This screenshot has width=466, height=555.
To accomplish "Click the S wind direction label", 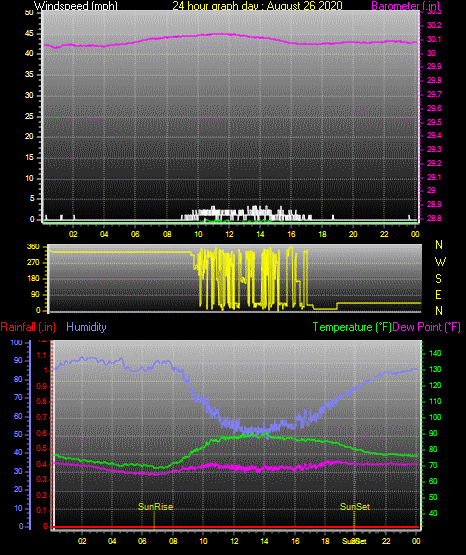I will 438,279.
